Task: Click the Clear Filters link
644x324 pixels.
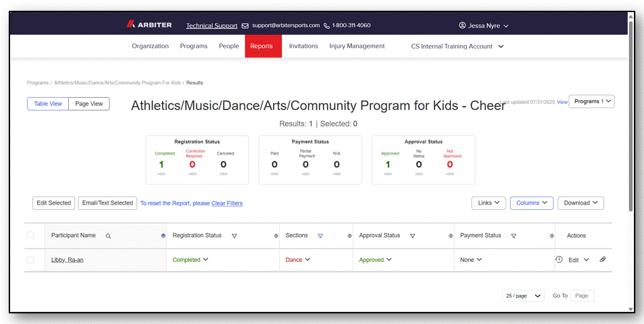Action: click(x=227, y=203)
